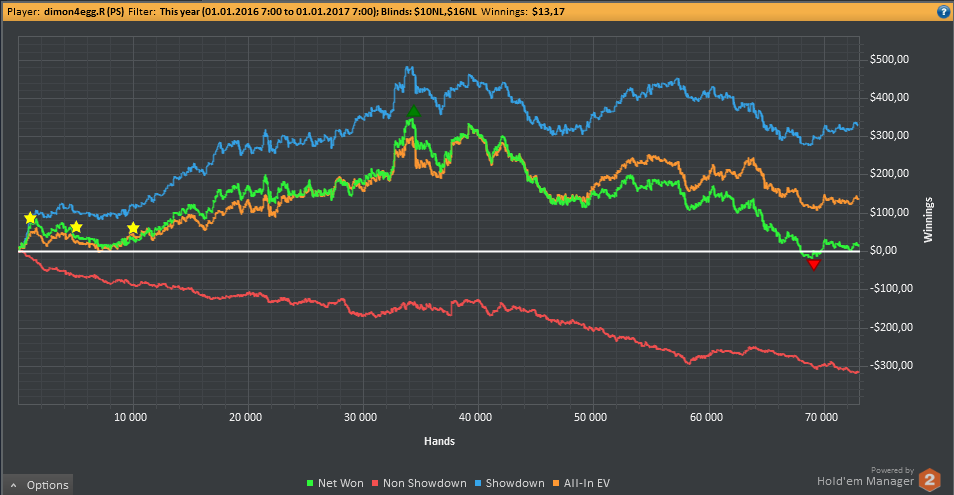This screenshot has width=954, height=495.
Task: Click the red Non Showdown color swatch
Action: [375, 483]
